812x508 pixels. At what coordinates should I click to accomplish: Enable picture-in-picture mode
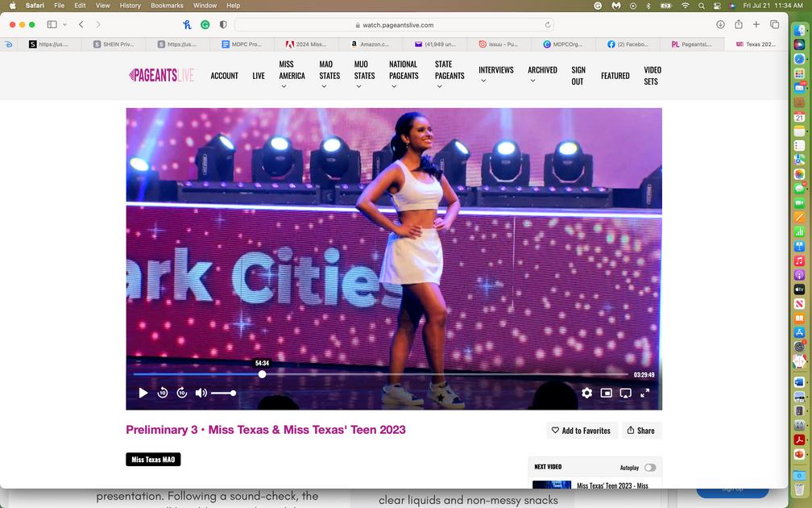[606, 393]
